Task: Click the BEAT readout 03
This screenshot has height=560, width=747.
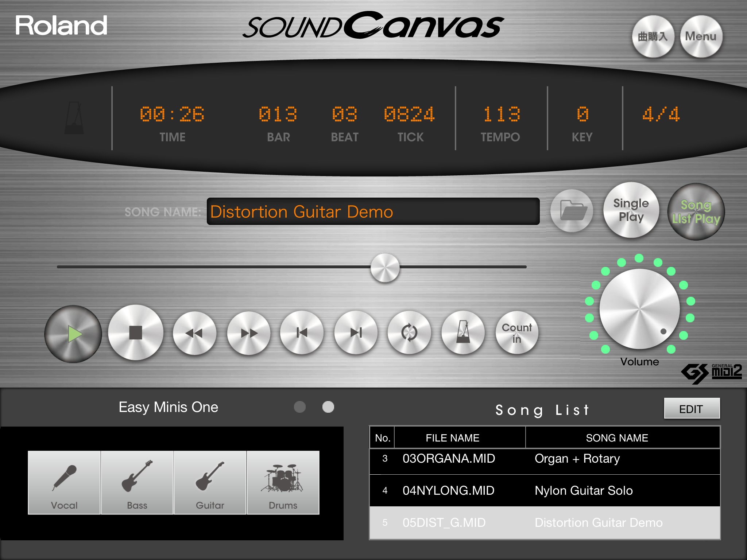Action: pyautogui.click(x=344, y=114)
